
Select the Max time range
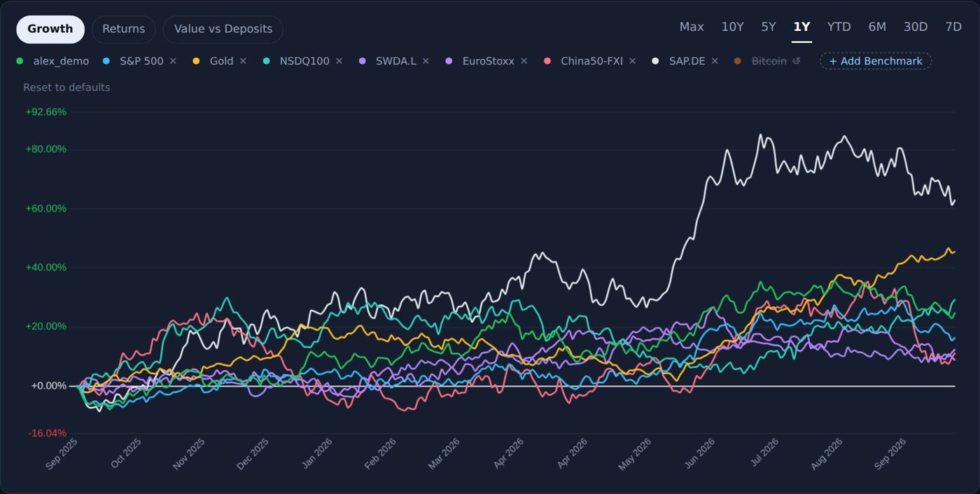point(692,27)
